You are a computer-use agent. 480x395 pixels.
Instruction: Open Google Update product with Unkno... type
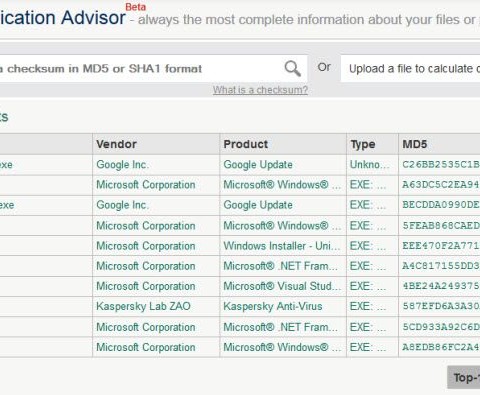(x=258, y=165)
